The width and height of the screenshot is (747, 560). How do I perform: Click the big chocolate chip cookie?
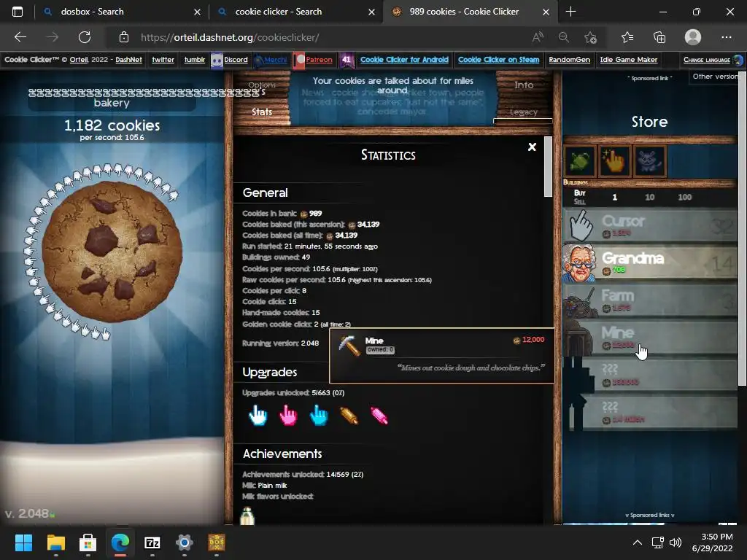point(112,252)
